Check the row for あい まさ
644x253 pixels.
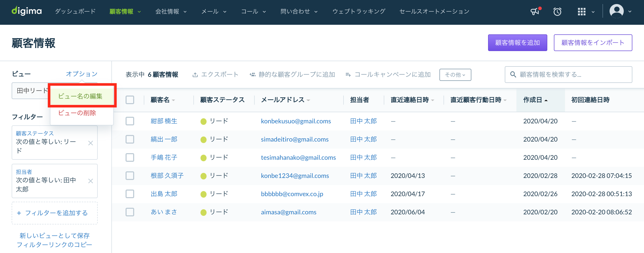click(130, 212)
